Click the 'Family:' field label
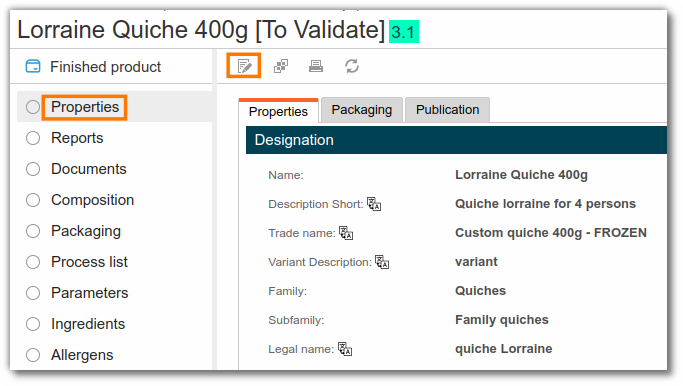Screen dimensions: 683x386 (287, 291)
